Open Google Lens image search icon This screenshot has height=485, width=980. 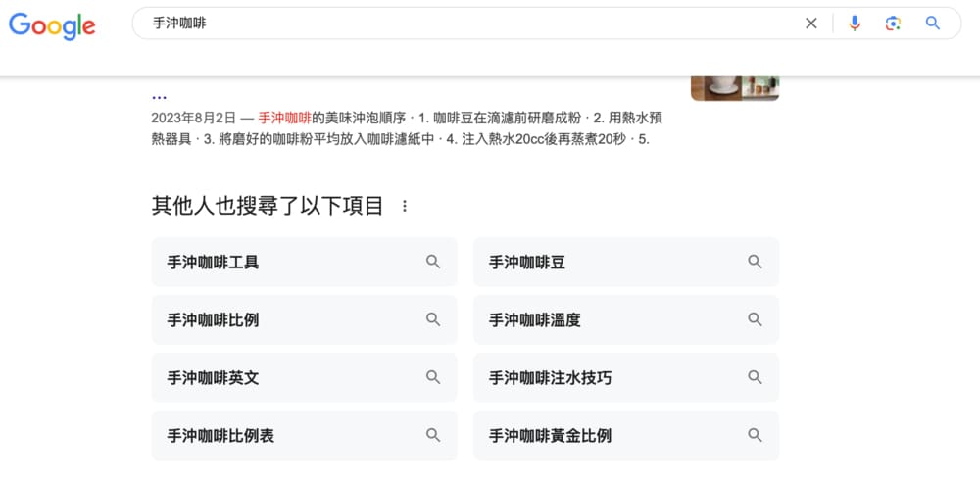click(893, 24)
